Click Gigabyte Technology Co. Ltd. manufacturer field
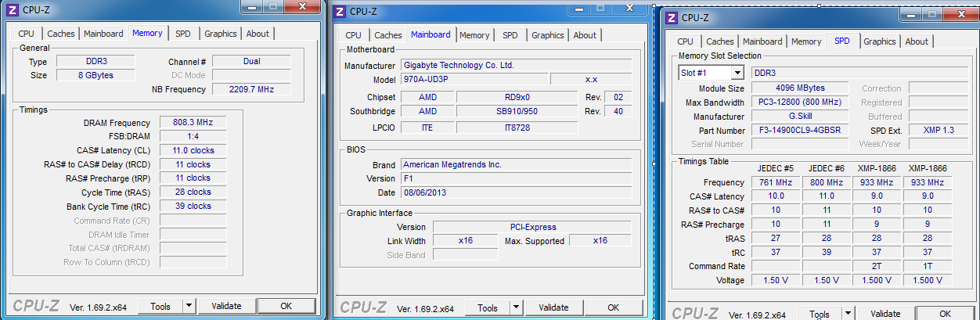Viewport: 980px width, 320px height. 516,65
